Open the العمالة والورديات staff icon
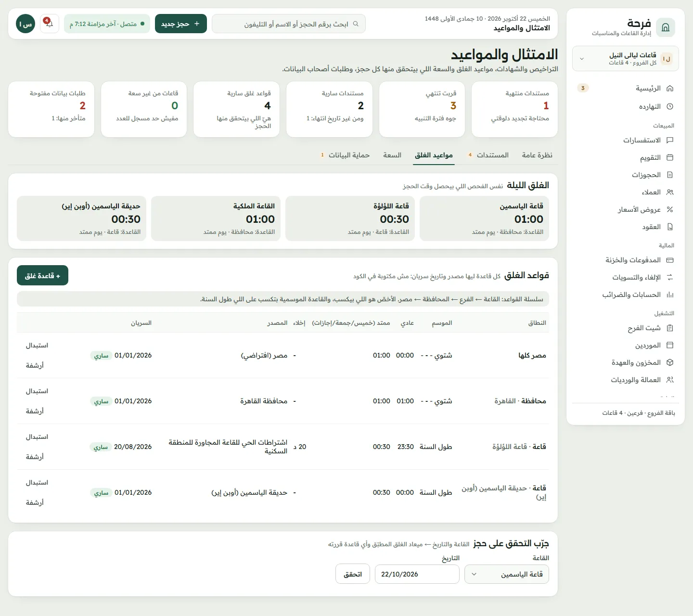The width and height of the screenshot is (693, 616). 669,380
